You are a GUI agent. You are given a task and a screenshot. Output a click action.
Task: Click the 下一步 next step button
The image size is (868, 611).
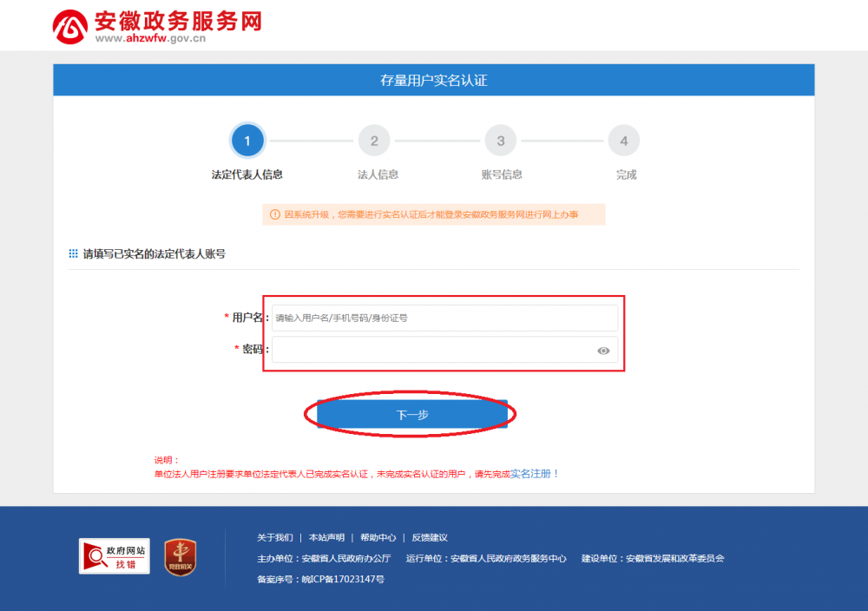[413, 414]
